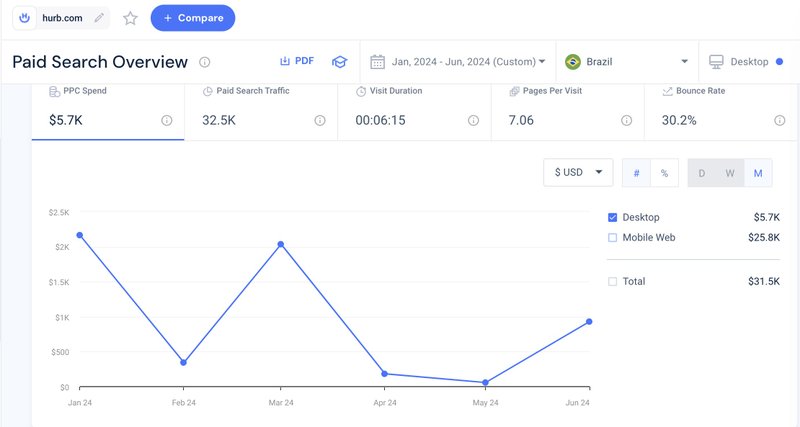The width and height of the screenshot is (800, 427).
Task: Select the PPC Spend metric tab
Action: click(x=108, y=112)
